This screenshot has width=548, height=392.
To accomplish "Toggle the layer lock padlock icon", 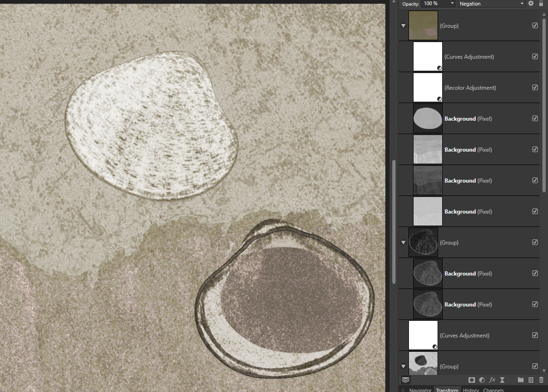I will coord(541,4).
